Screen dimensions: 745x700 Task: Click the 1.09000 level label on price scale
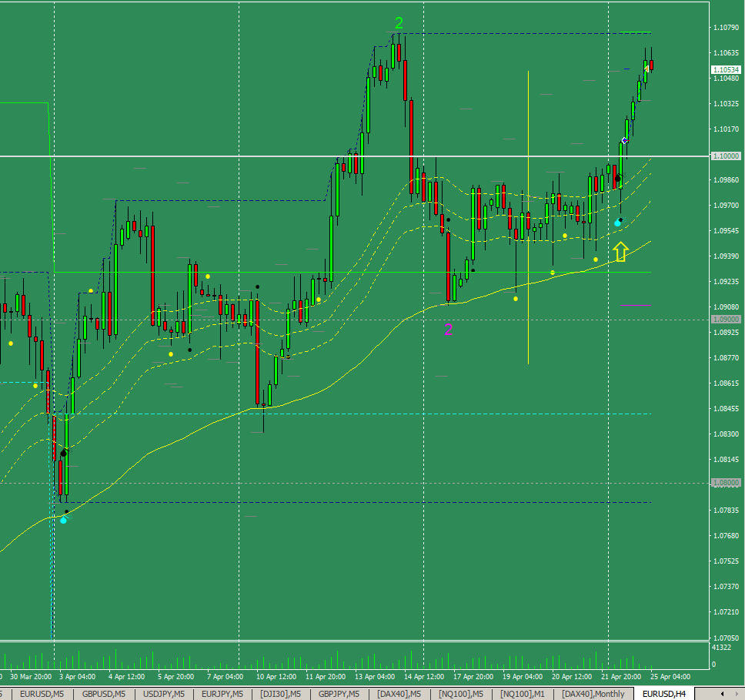click(x=726, y=319)
